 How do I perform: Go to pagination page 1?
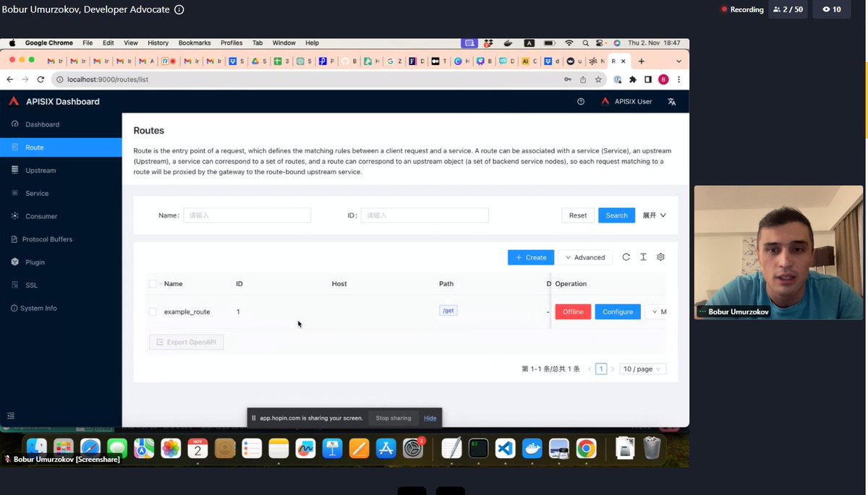tap(601, 369)
